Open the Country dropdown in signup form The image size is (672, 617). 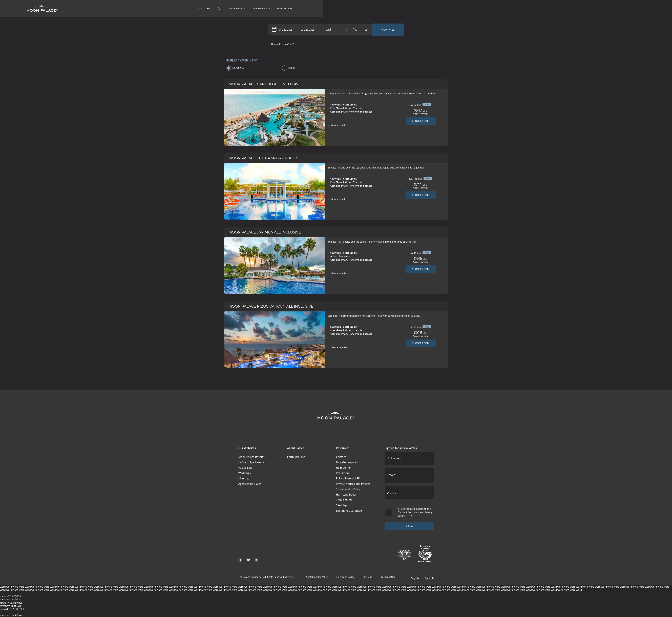tap(409, 493)
